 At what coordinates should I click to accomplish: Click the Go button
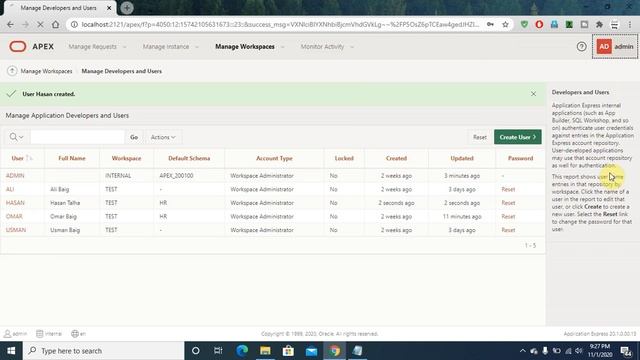pyautogui.click(x=134, y=137)
